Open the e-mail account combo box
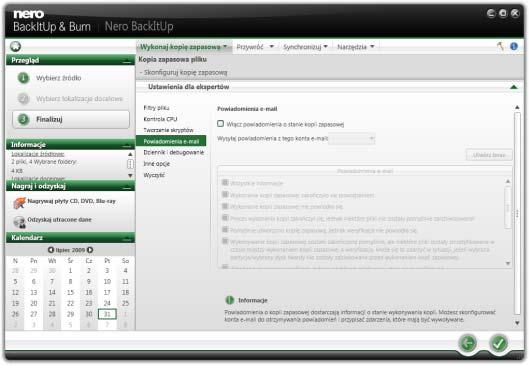The width and height of the screenshot is (529, 365). 352,138
